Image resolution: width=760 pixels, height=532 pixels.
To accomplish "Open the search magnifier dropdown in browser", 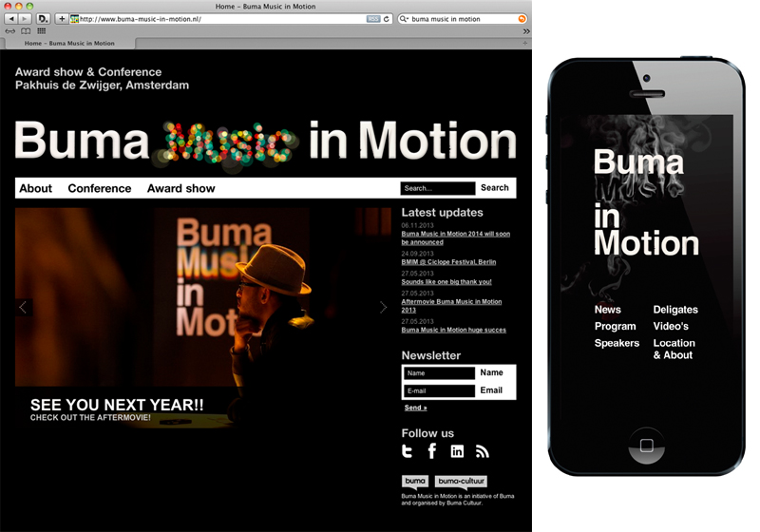I will (x=403, y=19).
